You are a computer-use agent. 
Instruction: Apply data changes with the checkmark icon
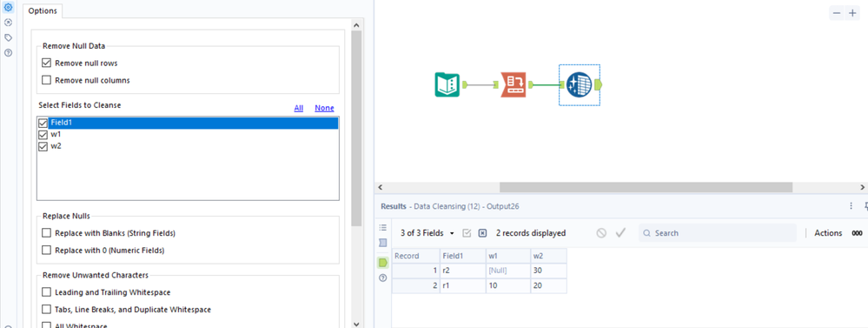click(620, 233)
